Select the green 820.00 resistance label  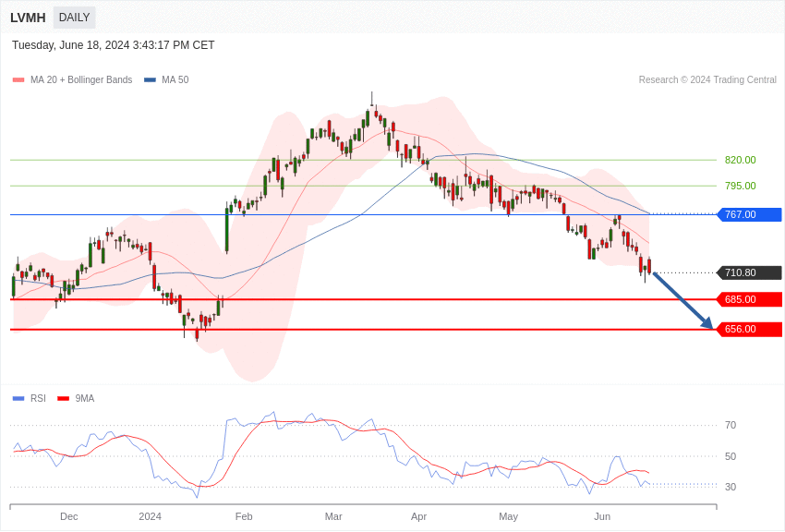coord(740,160)
